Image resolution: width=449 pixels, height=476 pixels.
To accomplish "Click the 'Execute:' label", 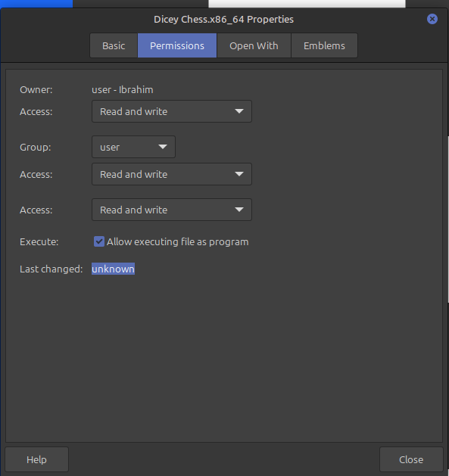I will [x=39, y=242].
